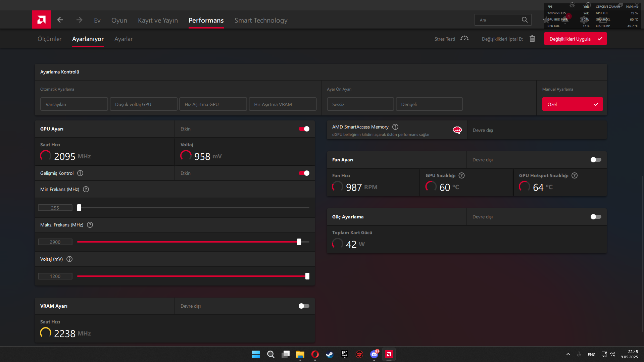Select the Özel manual tuning button
644x362 pixels.
[x=573, y=104]
